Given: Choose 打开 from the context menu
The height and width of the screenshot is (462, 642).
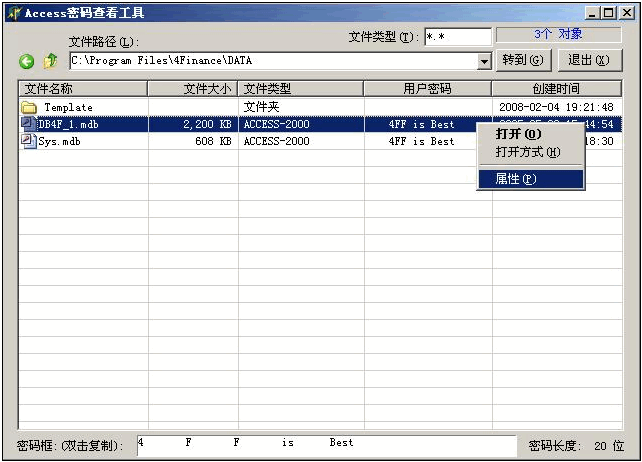Looking at the screenshot, I should point(518,134).
